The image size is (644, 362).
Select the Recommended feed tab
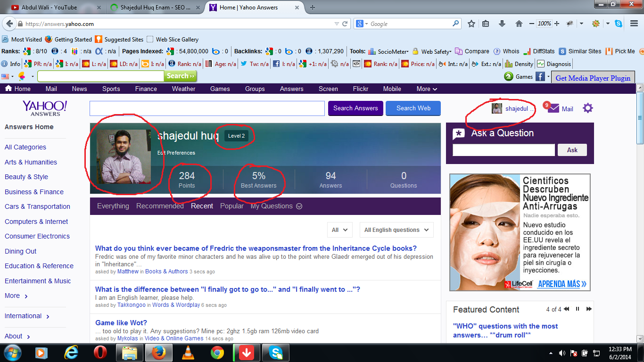point(160,206)
